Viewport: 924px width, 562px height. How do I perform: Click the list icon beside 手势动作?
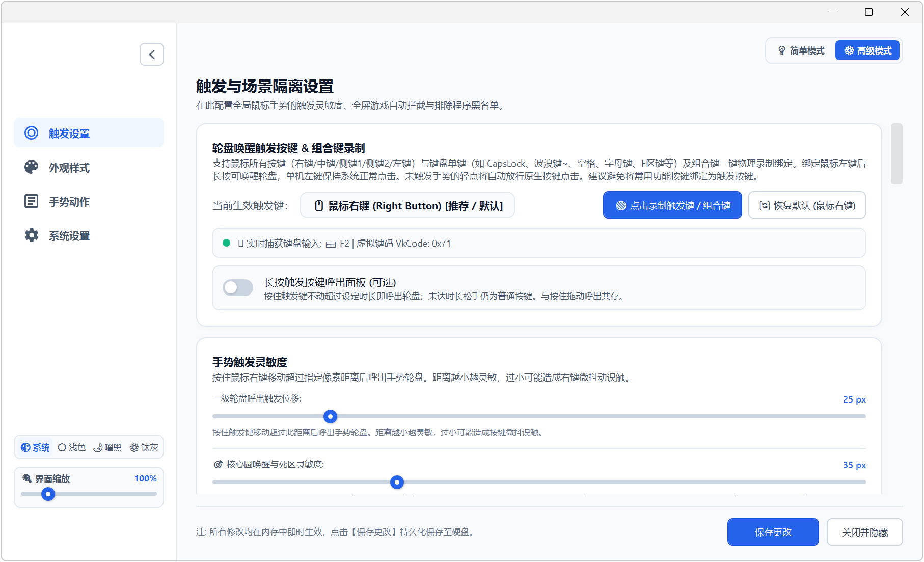[x=32, y=201]
